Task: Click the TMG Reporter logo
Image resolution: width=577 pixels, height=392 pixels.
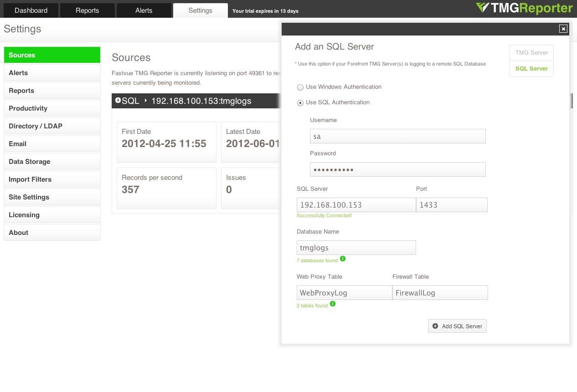Action: (x=524, y=8)
